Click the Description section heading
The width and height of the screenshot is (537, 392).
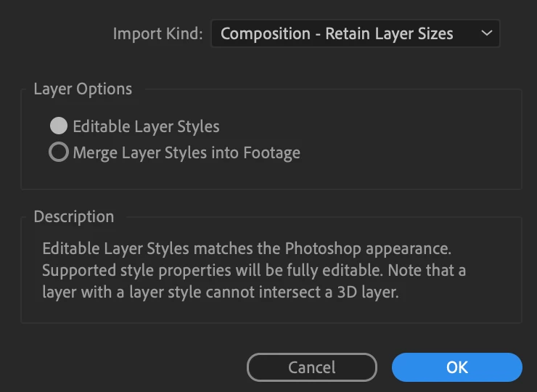[74, 216]
